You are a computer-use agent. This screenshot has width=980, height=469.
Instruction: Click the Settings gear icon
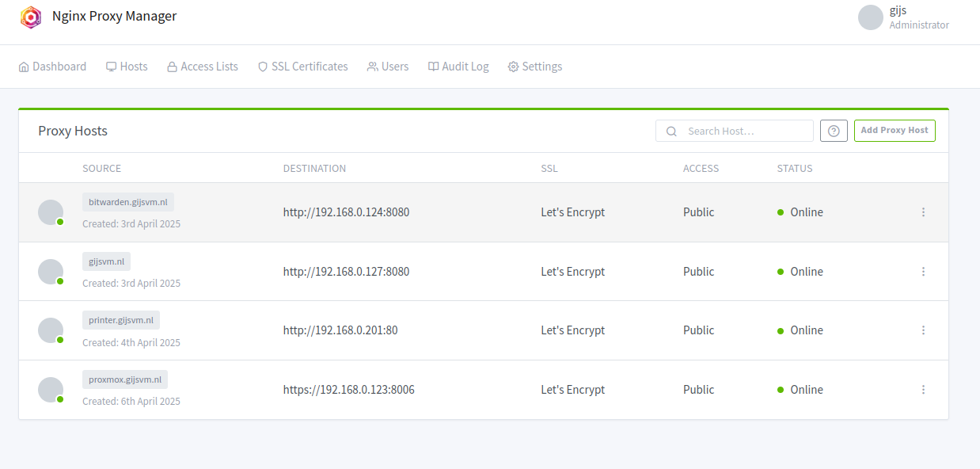[x=513, y=67]
